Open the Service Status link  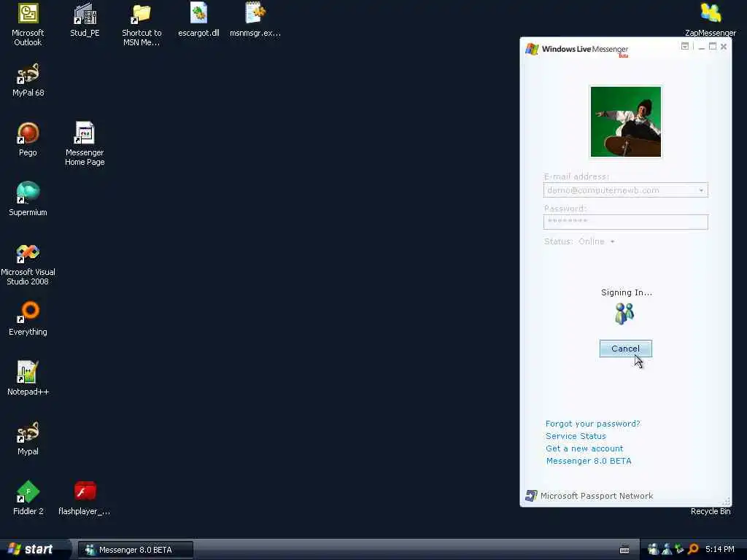pyautogui.click(x=576, y=436)
